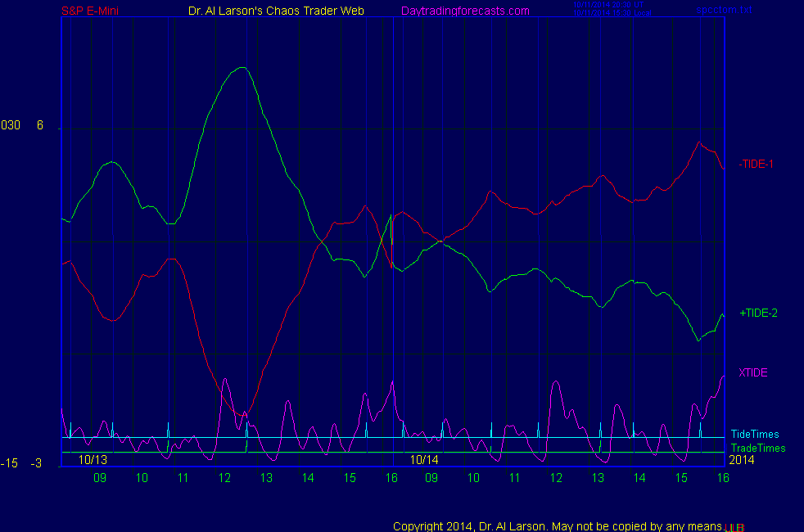Click the 10/13 date marker
Image resolution: width=804 pixels, height=532 pixels.
coord(93,460)
